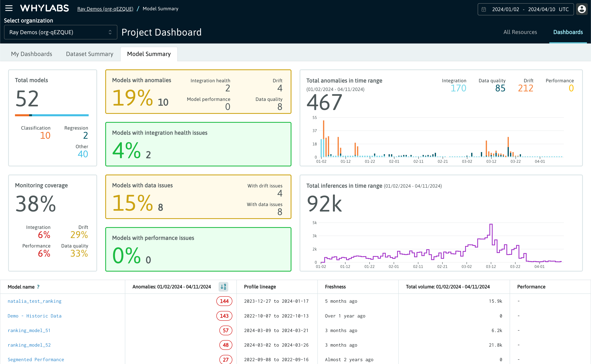
Task: Open the date range picker
Action: (x=525, y=9)
